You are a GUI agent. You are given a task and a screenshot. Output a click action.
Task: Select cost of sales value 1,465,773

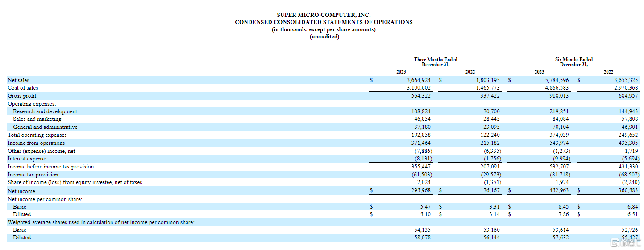(x=488, y=88)
